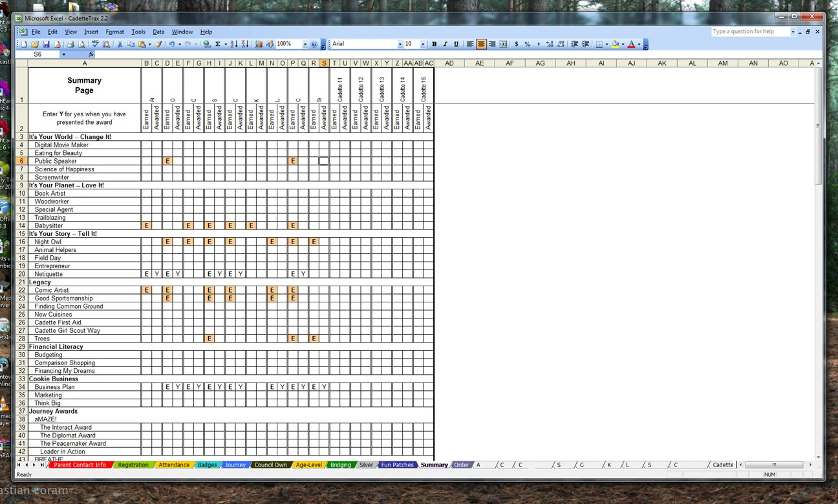Viewport: 838px width, 504px height.
Task: Open the Zoom percentage dropdown
Action: click(x=304, y=45)
